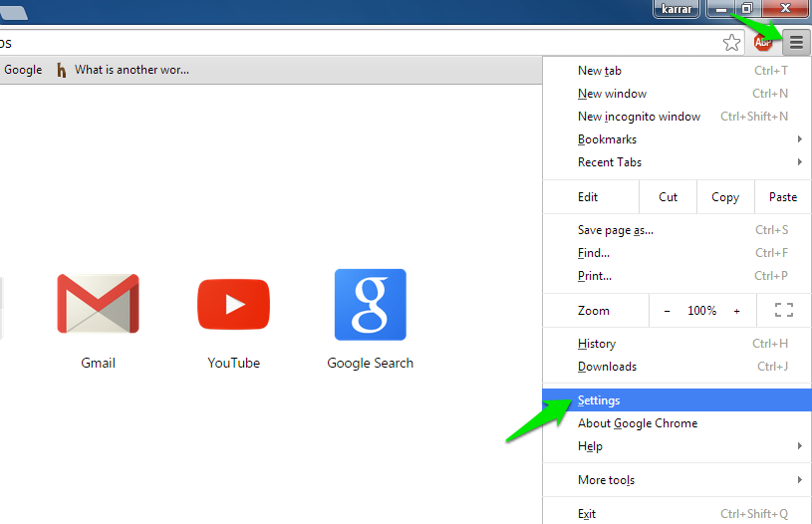Click the Gmail label text
Viewport: 812px width, 524px height.
[98, 363]
